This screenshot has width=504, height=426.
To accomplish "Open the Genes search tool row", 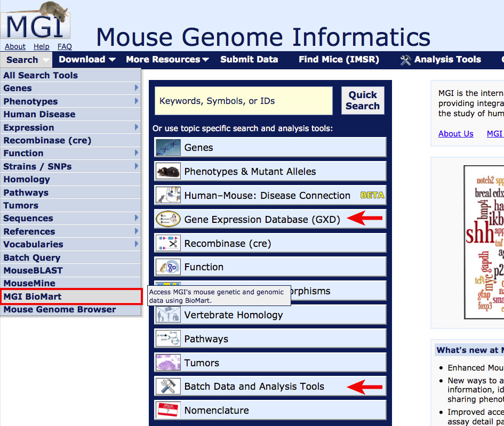I will (x=270, y=148).
